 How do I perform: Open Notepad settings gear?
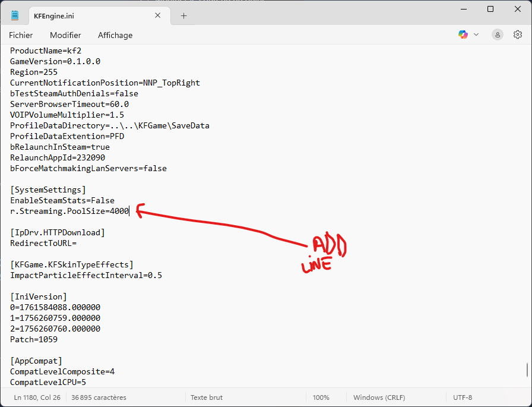point(517,34)
